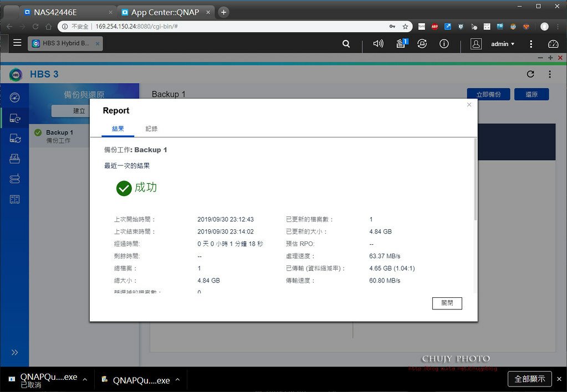Maximize the HBS 3 app window with plus
567x392 pixels.
coord(550,58)
